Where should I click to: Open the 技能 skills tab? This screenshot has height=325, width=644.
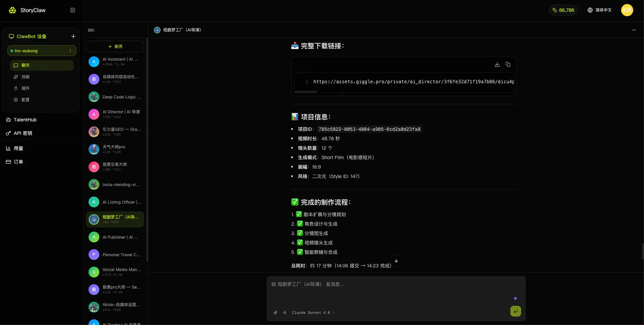42,77
